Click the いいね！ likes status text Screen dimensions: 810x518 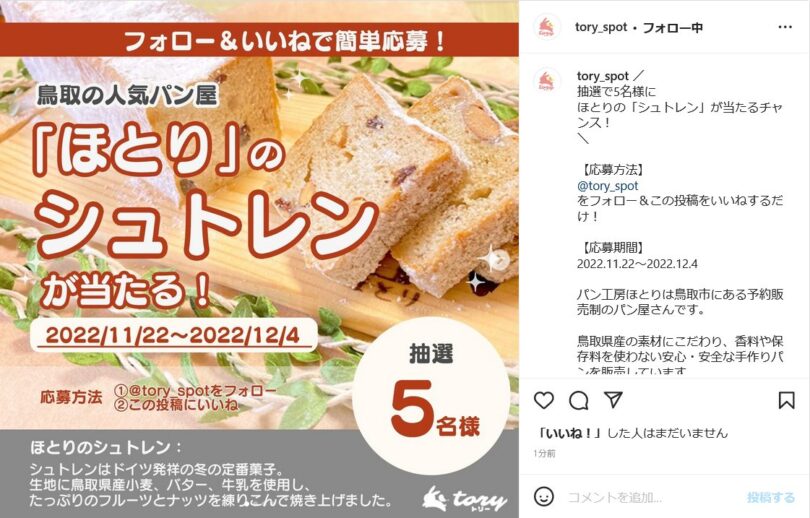633,433
